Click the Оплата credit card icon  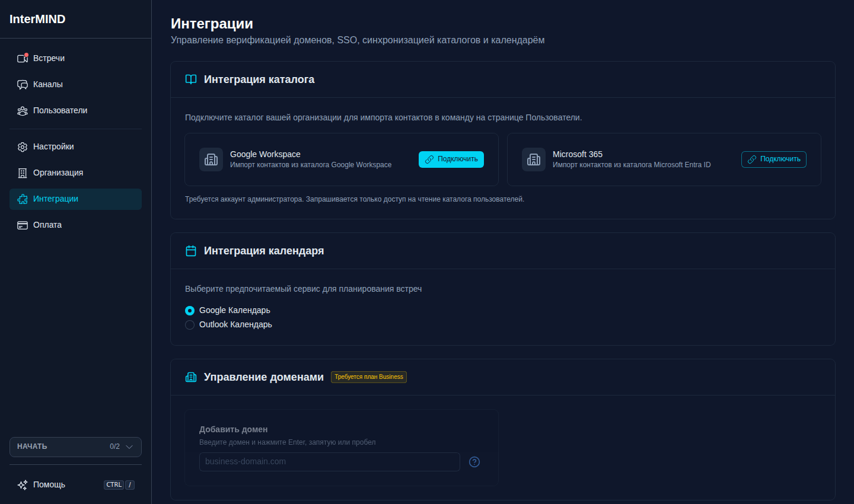[23, 225]
